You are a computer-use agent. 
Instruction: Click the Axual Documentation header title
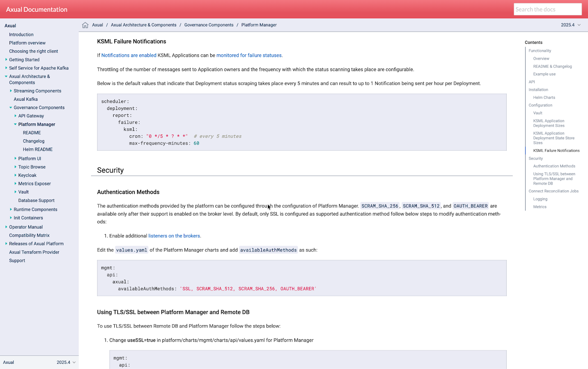(x=37, y=10)
